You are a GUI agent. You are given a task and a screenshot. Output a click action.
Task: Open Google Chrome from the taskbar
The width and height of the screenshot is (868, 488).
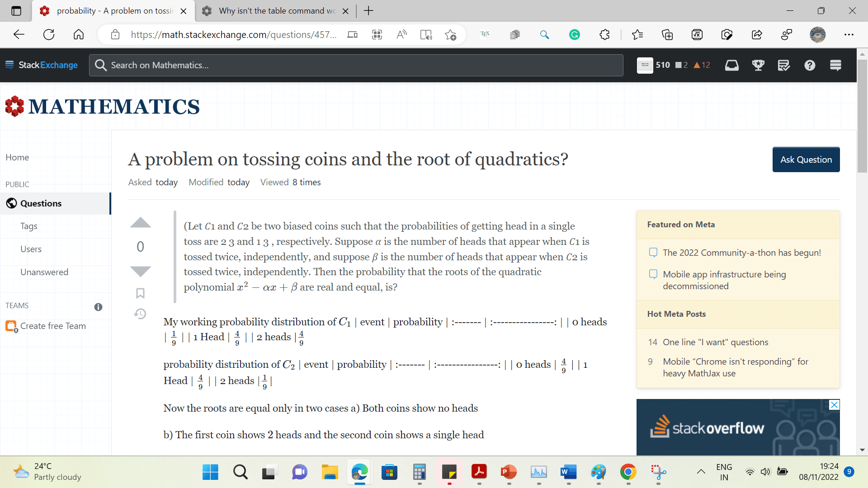point(628,472)
